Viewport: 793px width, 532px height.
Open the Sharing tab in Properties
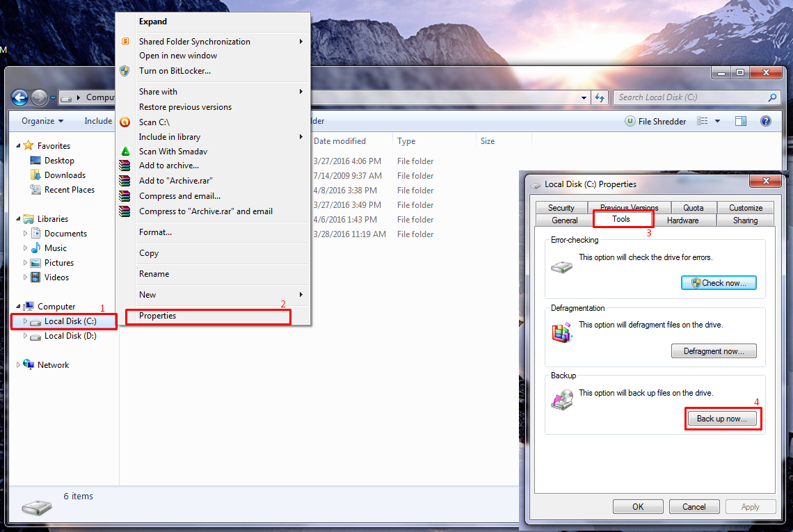745,220
